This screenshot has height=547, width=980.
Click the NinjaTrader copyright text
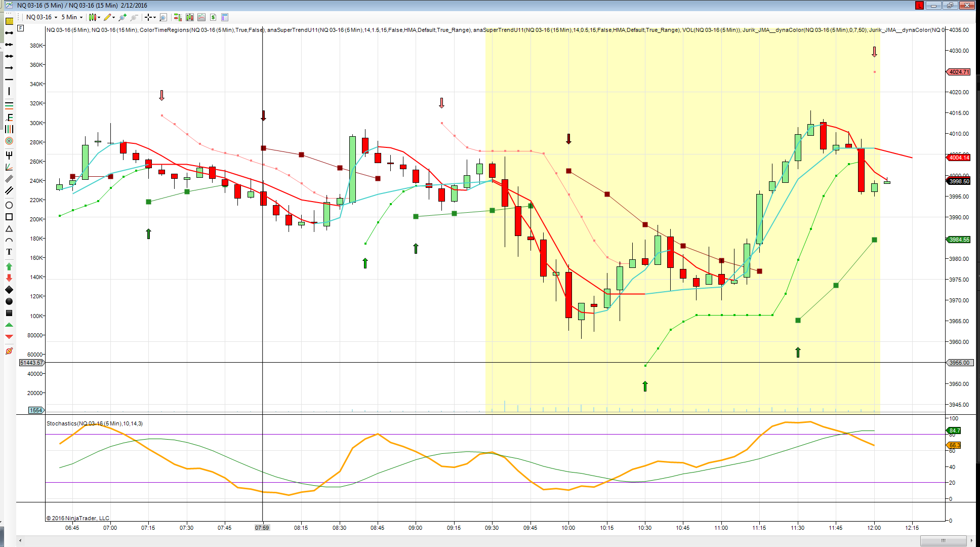point(78,518)
